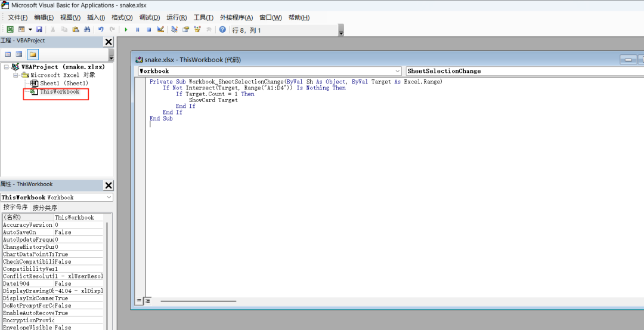Open the Insert UserForm dropdown arrow
The image size is (644, 330).
(30, 30)
